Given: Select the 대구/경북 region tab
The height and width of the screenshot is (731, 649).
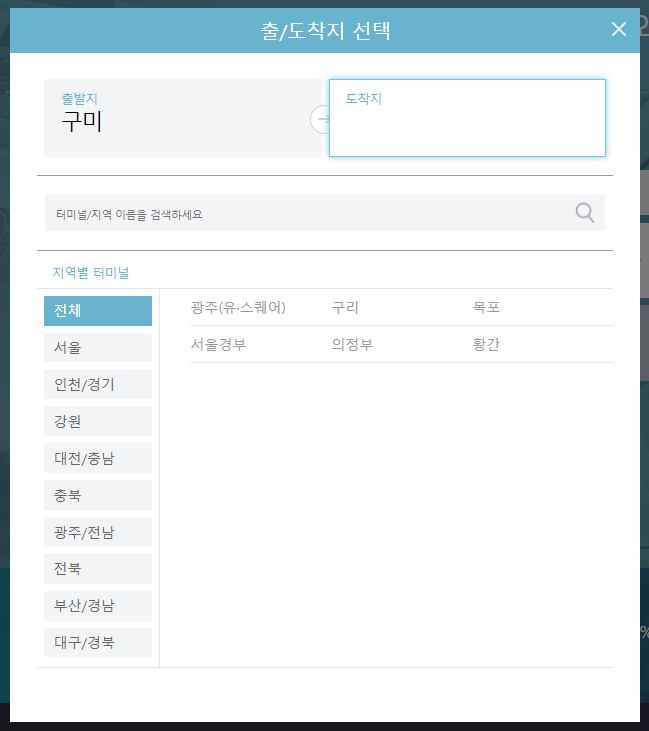Looking at the screenshot, I should [98, 642].
